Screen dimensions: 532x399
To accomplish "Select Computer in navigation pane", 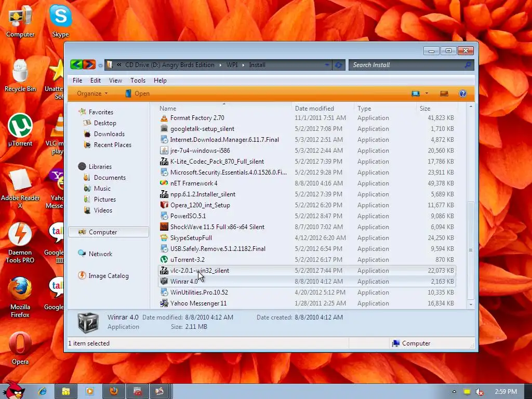I will point(109,232).
